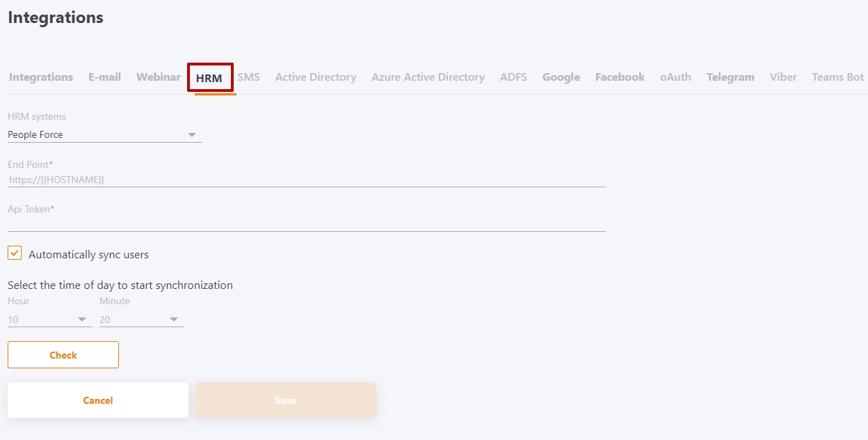Select the HRM tab

pyautogui.click(x=209, y=78)
